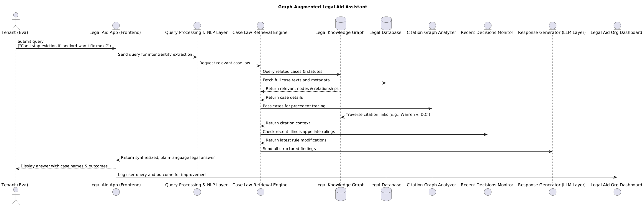Image resolution: width=644 pixels, height=206 pixels.
Task: Select bottom label Legal Database
Action: (x=385, y=185)
